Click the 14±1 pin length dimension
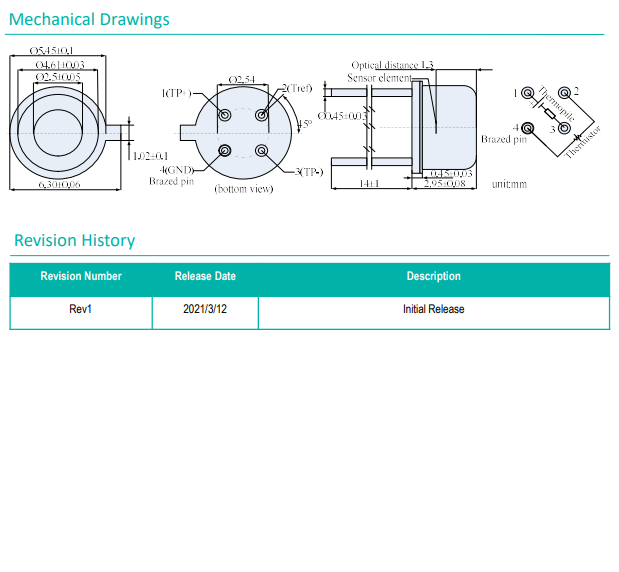This screenshot has width=619, height=572. point(370,184)
